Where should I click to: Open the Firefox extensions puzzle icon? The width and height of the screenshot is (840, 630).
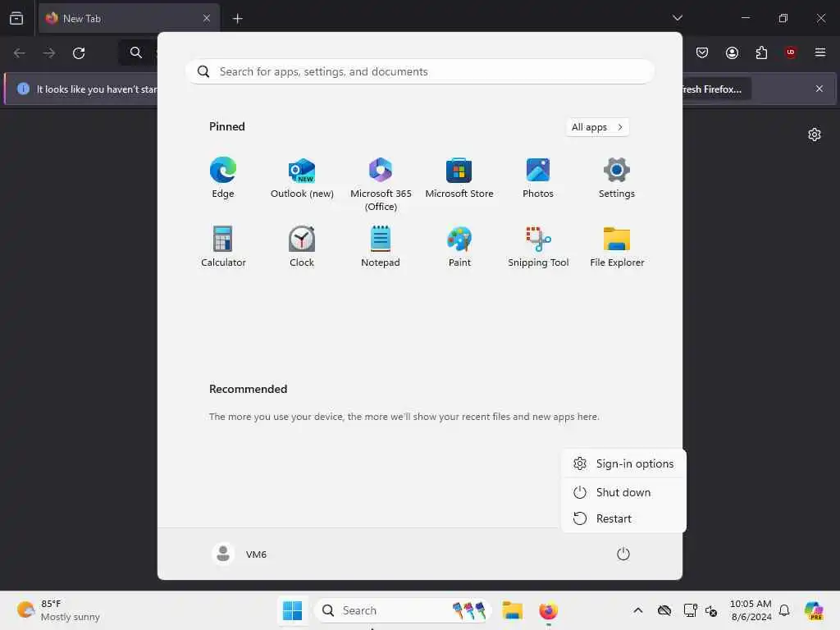[x=761, y=52]
